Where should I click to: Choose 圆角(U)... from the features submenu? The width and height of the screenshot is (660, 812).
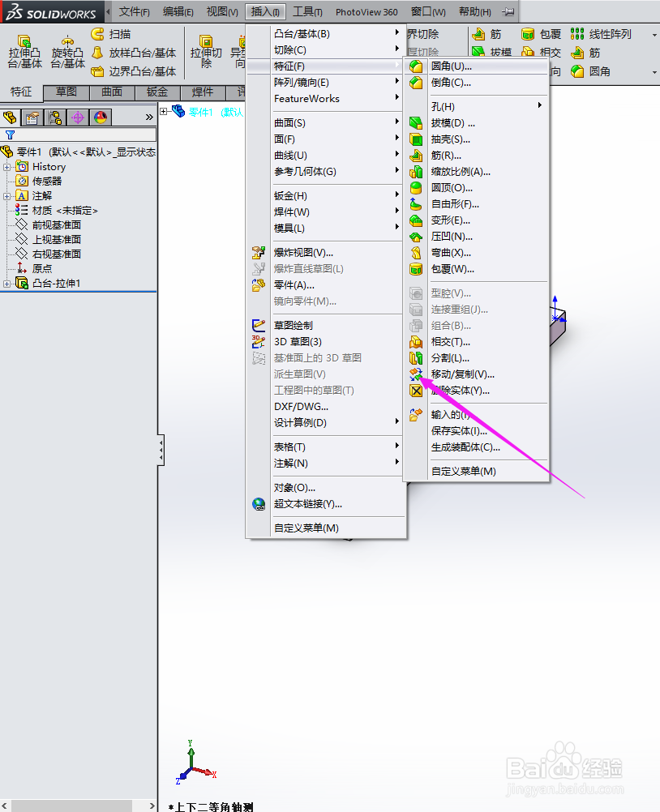pyautogui.click(x=476, y=66)
